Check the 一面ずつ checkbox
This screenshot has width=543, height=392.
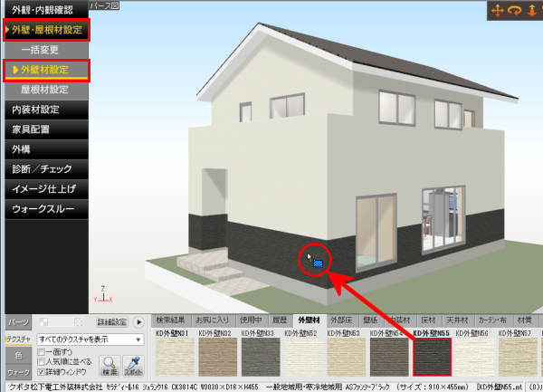[x=42, y=352]
